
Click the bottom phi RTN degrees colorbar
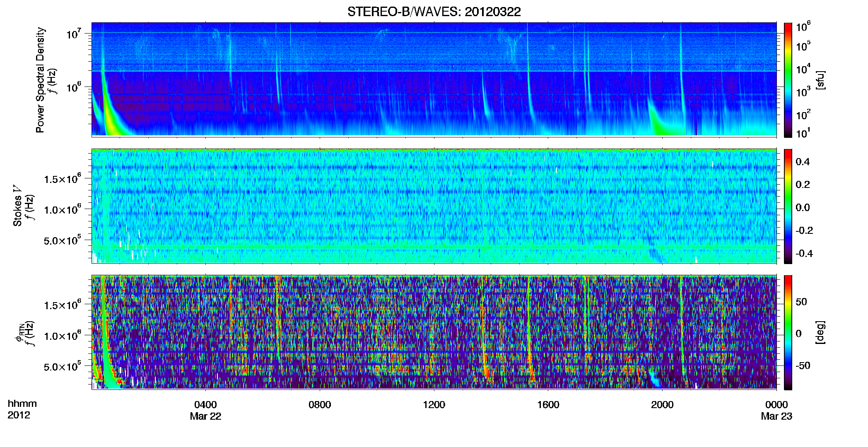788,332
